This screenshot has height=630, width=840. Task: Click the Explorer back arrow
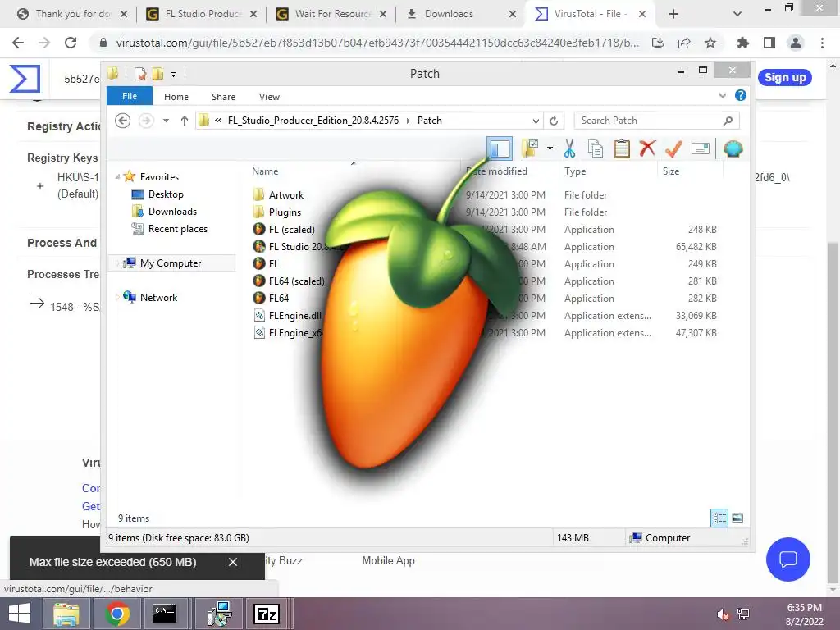point(123,121)
